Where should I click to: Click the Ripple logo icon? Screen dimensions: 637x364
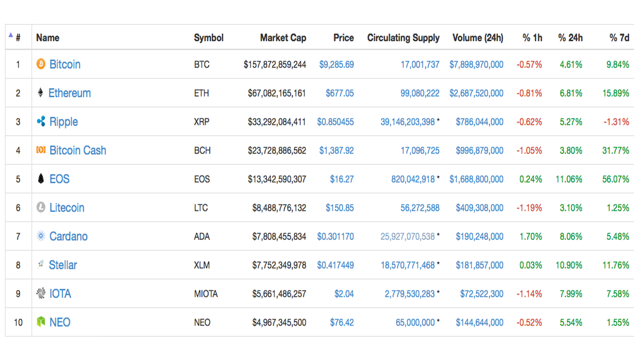[x=41, y=121]
